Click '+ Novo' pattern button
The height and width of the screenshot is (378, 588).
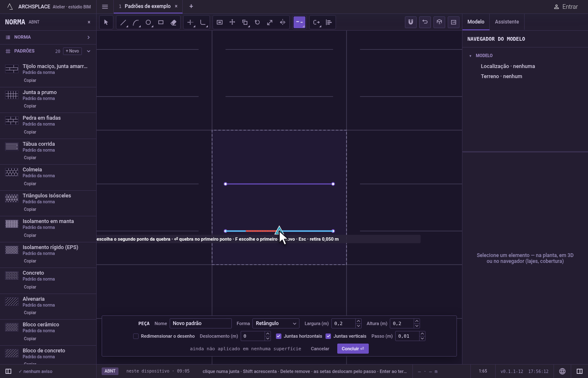tap(72, 51)
